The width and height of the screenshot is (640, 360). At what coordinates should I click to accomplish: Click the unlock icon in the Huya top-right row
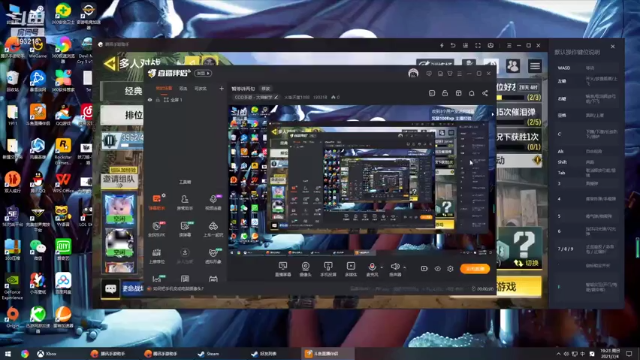[x=445, y=93]
